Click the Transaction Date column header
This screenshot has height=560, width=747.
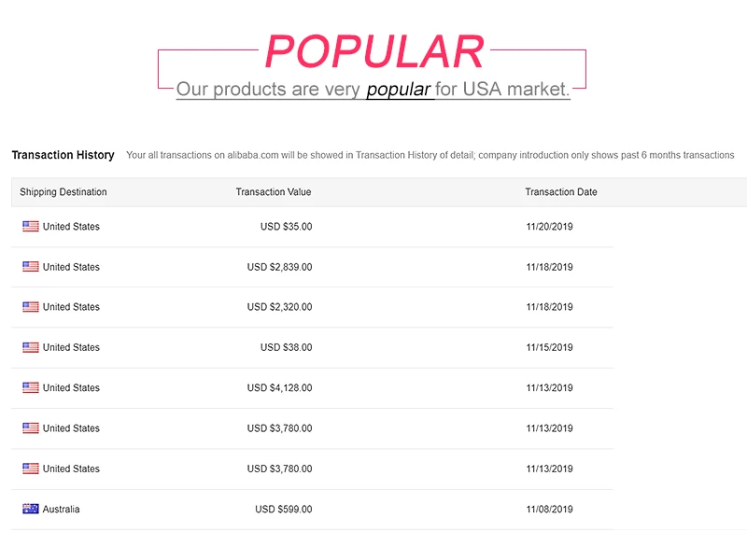point(561,192)
